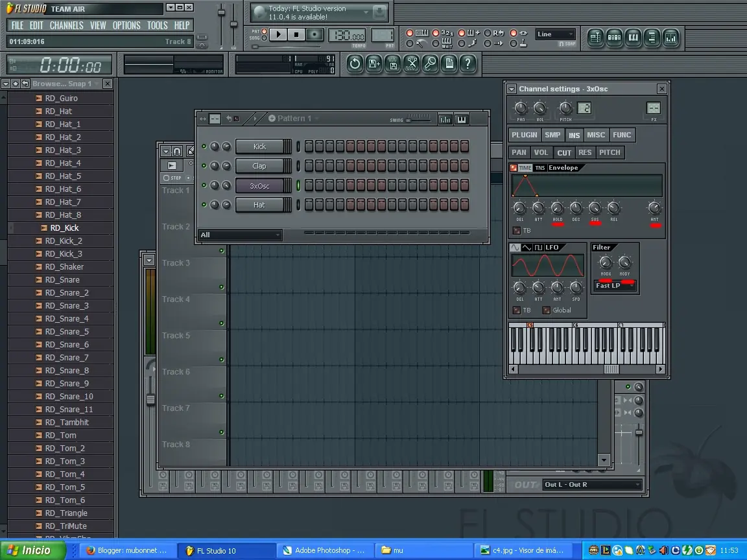Open the Mixer toolbar icon
Screen dimensions: 747x560
pos(670,38)
